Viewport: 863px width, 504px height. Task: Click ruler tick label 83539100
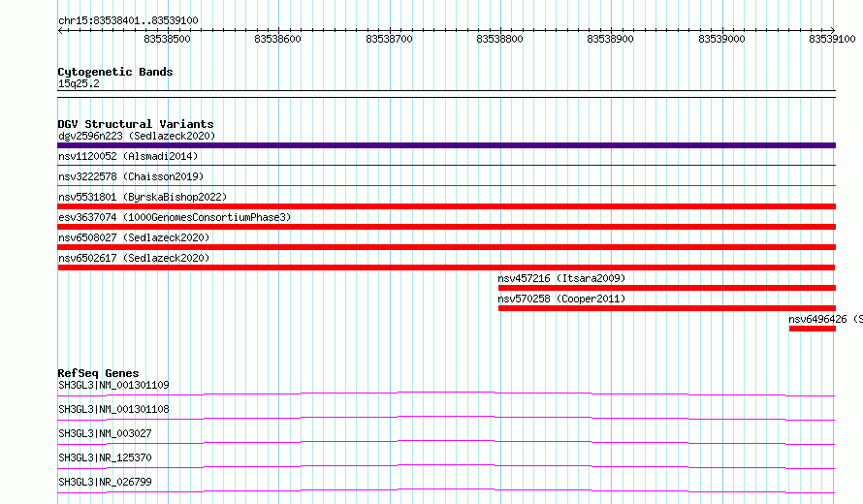pyautogui.click(x=832, y=39)
